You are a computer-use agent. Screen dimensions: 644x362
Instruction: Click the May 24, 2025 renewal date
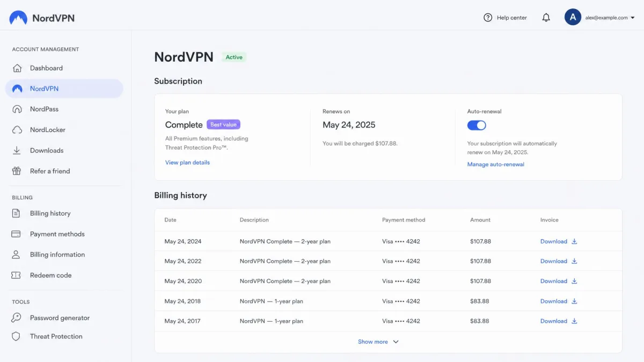tap(349, 125)
